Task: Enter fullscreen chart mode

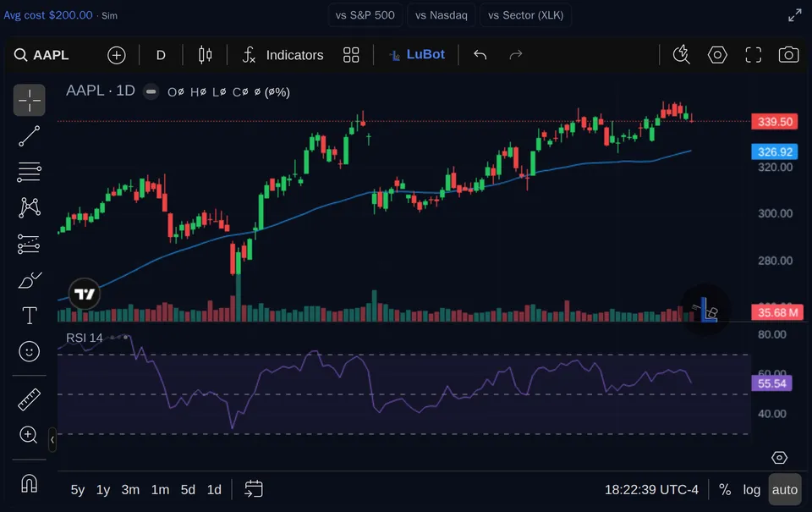Action: coord(754,55)
